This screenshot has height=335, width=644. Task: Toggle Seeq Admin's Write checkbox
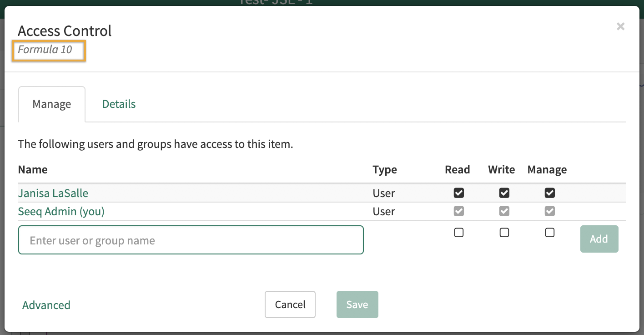pyautogui.click(x=504, y=212)
